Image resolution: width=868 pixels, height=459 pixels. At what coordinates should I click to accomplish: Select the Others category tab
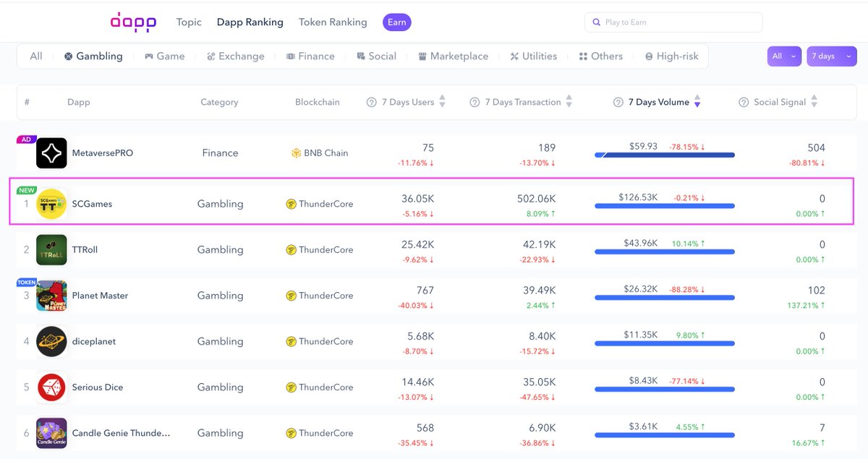click(x=600, y=56)
